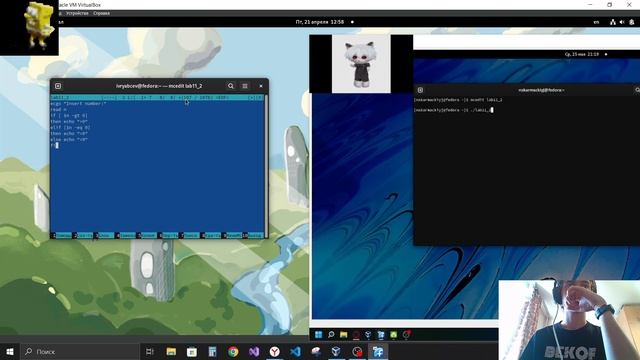
Task: Click the ./lab11_2 command line in right terminal
Action: pos(453,110)
